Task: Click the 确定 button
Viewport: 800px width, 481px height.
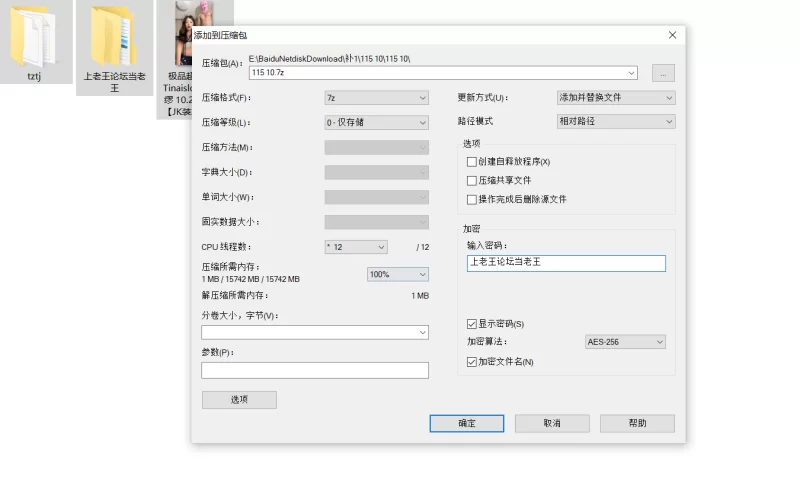Action: 467,423
